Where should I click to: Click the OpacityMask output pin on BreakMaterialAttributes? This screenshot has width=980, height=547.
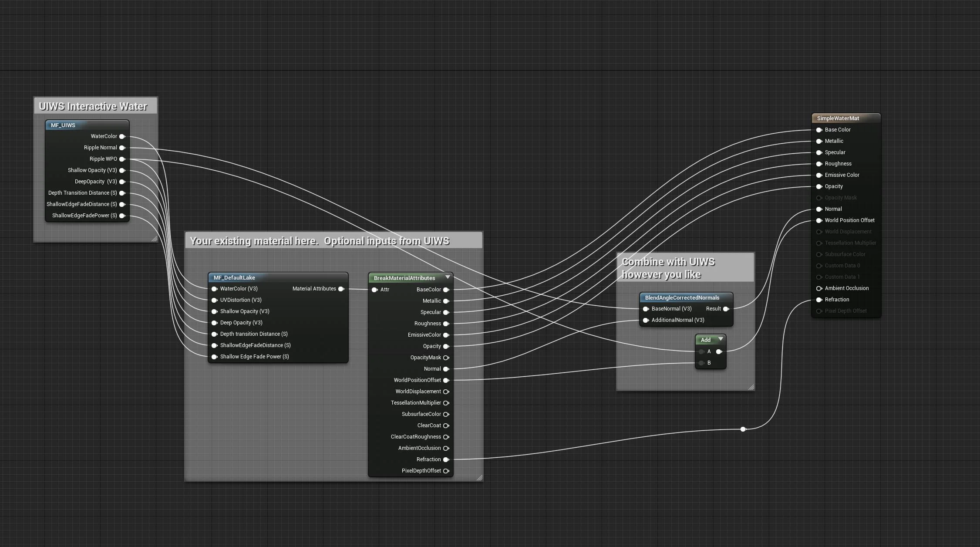tap(446, 358)
